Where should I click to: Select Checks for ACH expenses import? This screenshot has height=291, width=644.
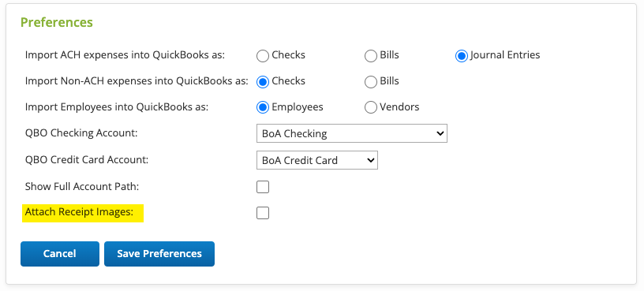coord(263,56)
